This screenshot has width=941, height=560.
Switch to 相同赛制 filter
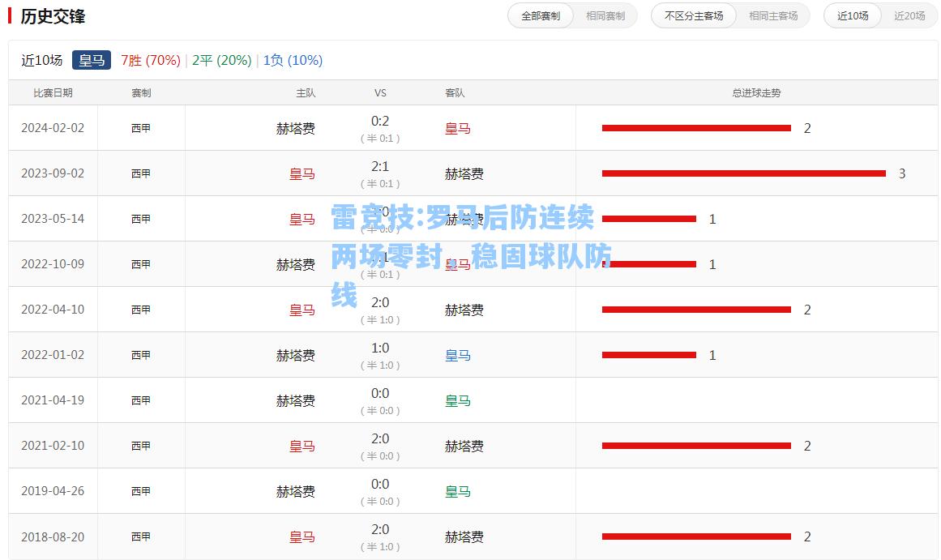605,16
